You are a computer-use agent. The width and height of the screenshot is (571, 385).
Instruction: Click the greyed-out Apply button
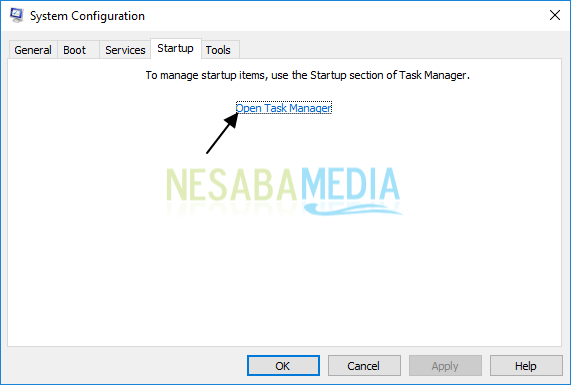coord(445,365)
